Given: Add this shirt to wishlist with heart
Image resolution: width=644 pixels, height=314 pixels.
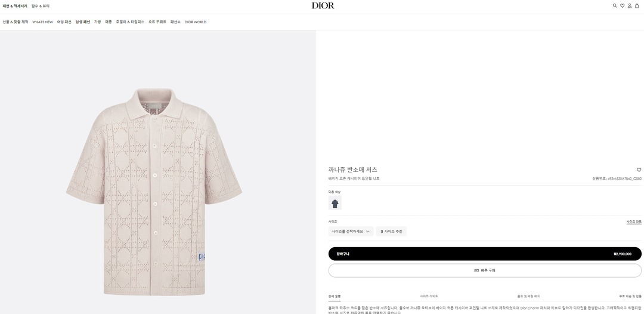Looking at the screenshot, I should point(639,170).
